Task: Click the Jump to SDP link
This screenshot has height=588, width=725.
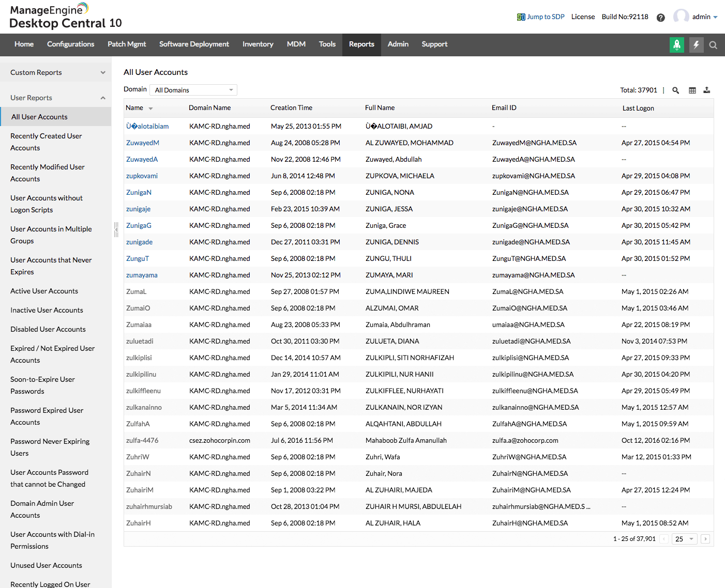Action: click(546, 17)
